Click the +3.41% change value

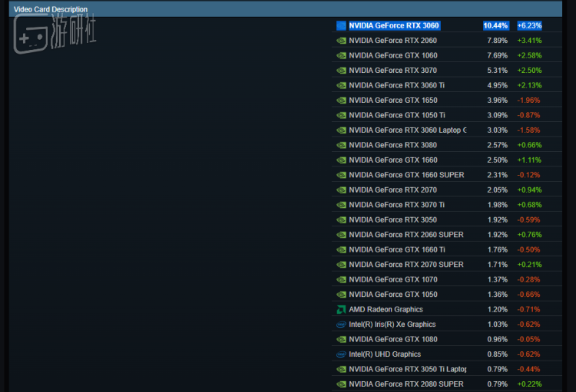529,41
